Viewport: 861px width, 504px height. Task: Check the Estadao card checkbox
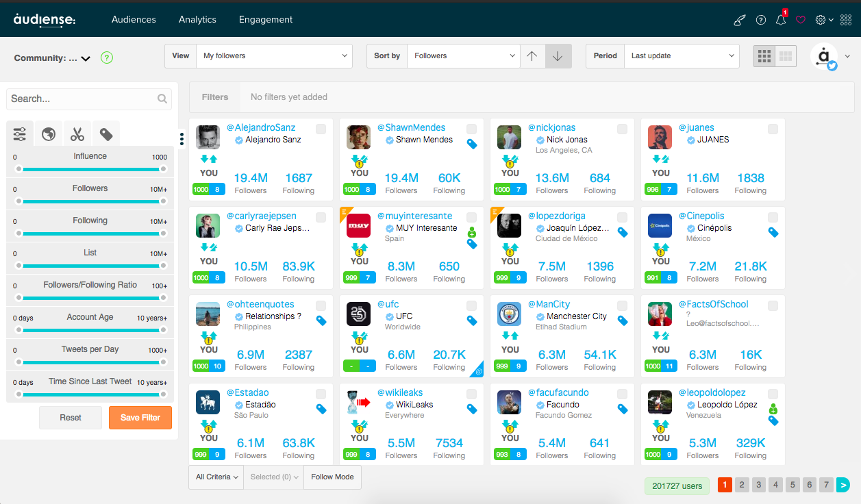pos(321,394)
